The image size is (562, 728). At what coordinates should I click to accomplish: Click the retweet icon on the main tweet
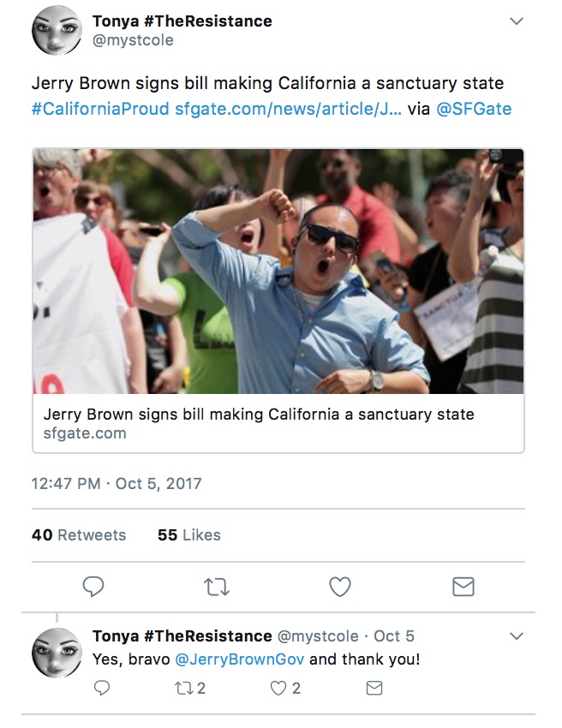pyautogui.click(x=217, y=588)
